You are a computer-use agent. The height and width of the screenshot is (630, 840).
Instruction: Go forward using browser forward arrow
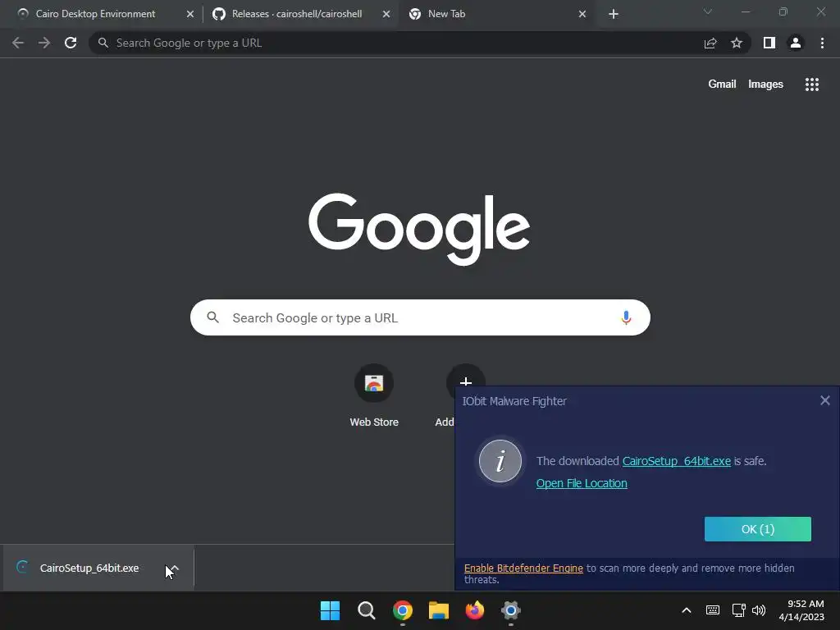pos(44,43)
